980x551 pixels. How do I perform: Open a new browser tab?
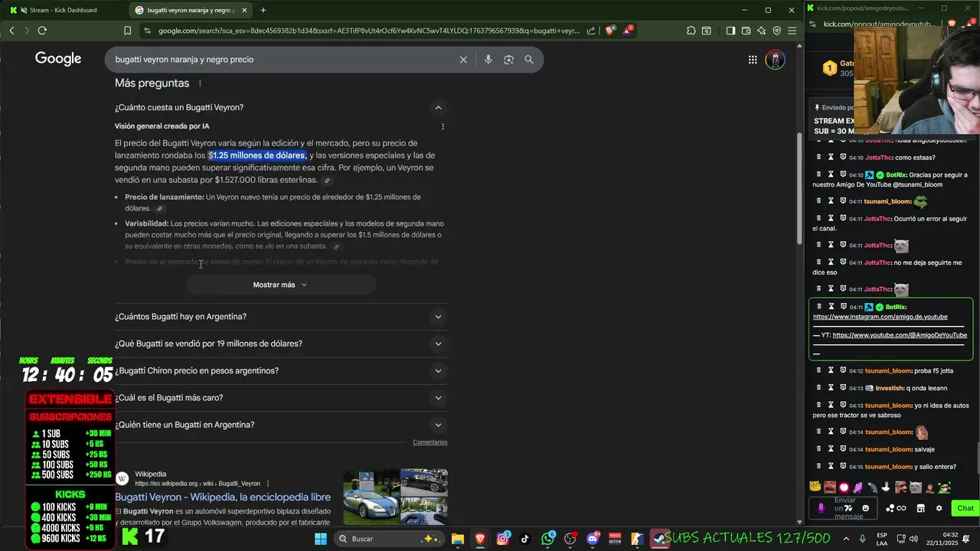coord(263,10)
